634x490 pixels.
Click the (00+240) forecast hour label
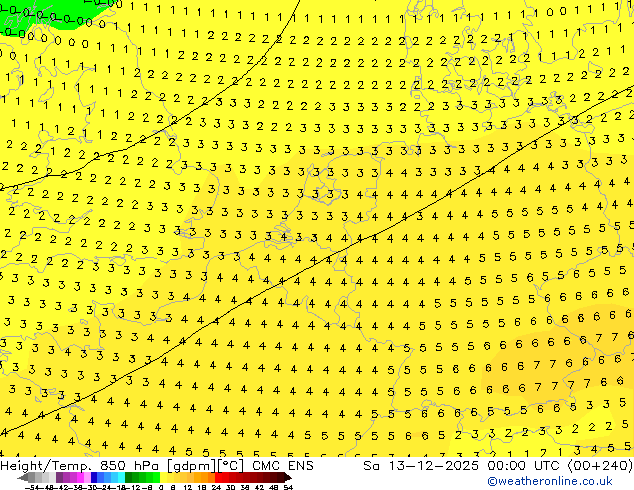601,466
